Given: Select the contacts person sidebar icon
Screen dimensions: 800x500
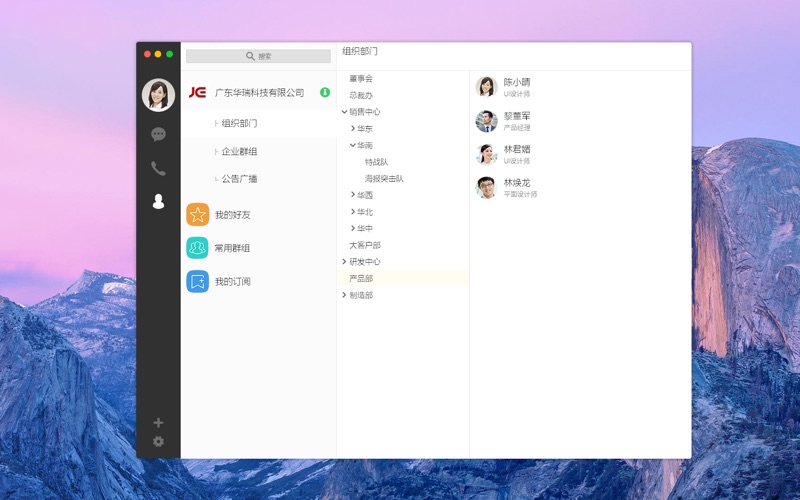Looking at the screenshot, I should click(x=158, y=201).
